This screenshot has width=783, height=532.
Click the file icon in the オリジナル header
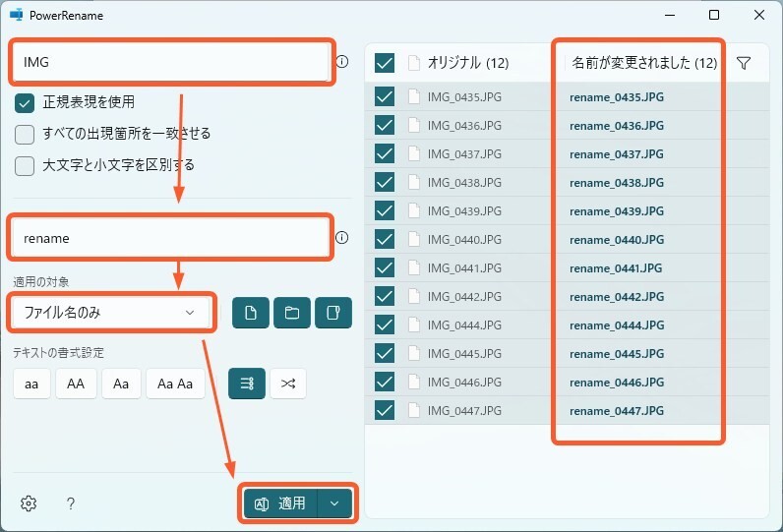414,63
